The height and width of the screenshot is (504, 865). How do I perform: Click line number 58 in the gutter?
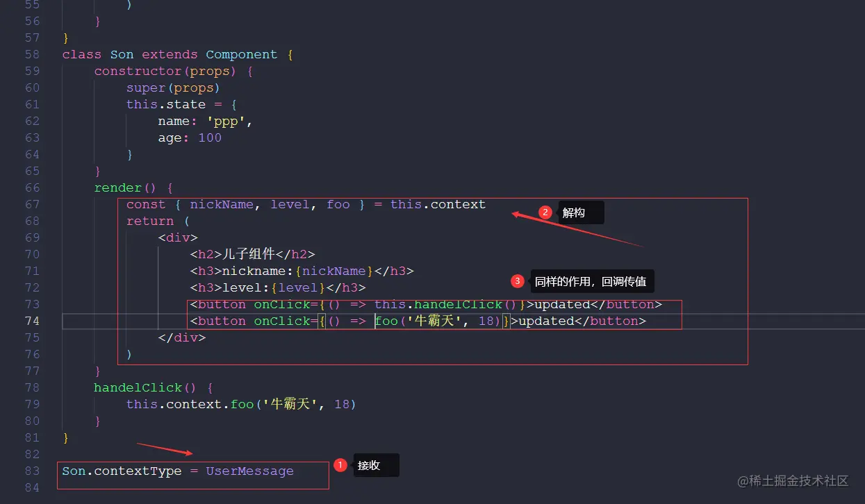click(x=32, y=54)
